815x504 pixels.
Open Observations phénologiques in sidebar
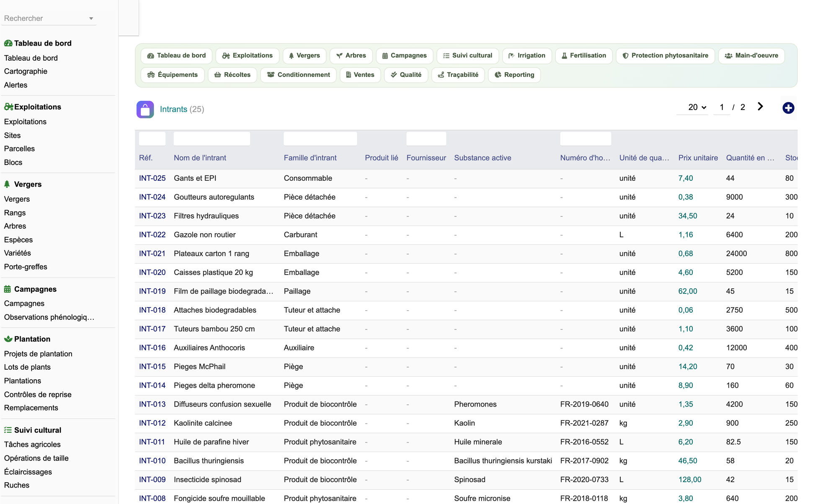coord(49,317)
